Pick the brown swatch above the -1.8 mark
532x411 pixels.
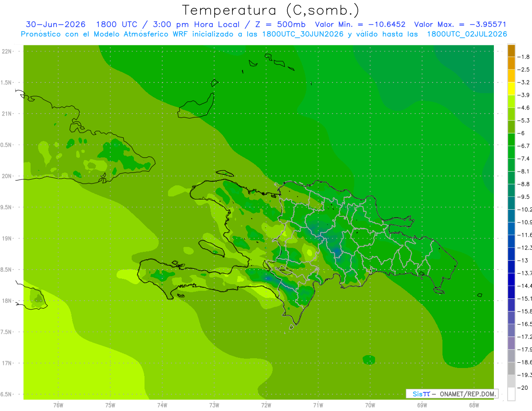point(511,51)
